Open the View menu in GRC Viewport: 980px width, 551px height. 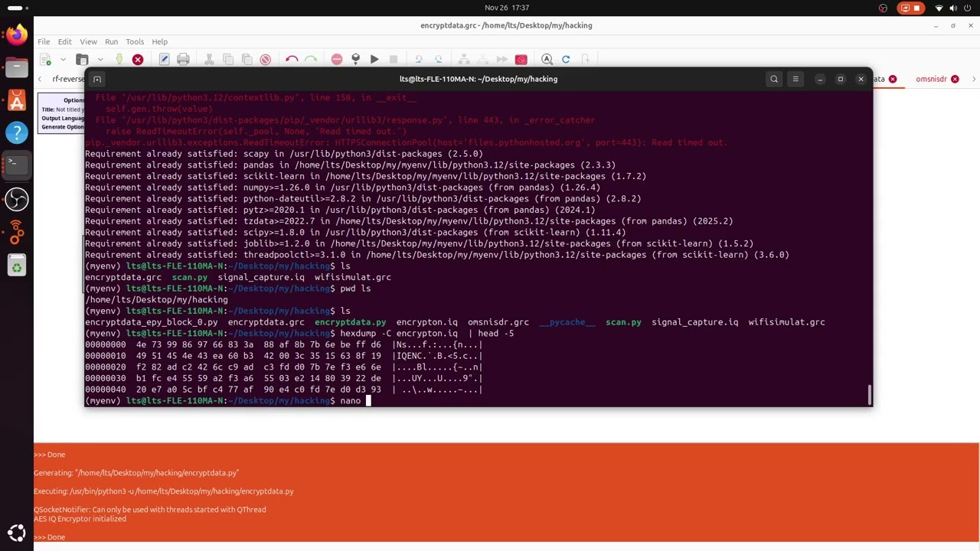pos(88,41)
